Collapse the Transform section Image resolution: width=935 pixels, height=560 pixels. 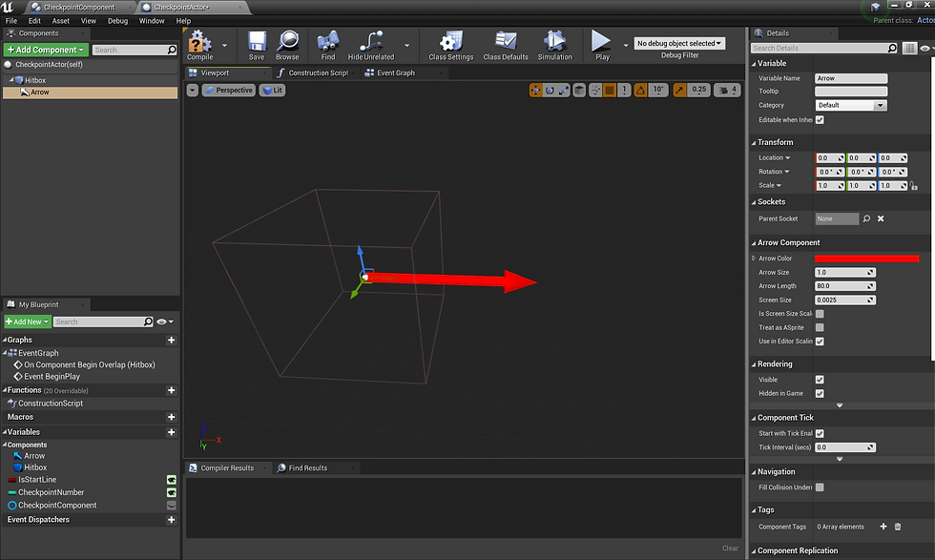pyautogui.click(x=755, y=143)
